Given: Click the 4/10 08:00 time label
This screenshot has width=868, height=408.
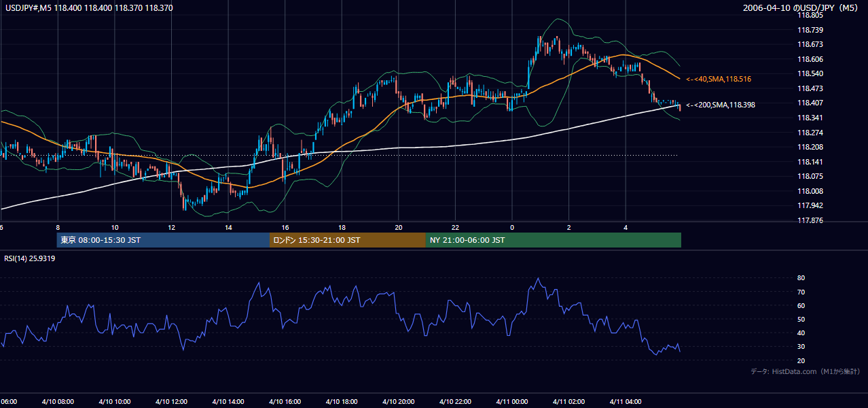Looking at the screenshot, I should [x=58, y=402].
